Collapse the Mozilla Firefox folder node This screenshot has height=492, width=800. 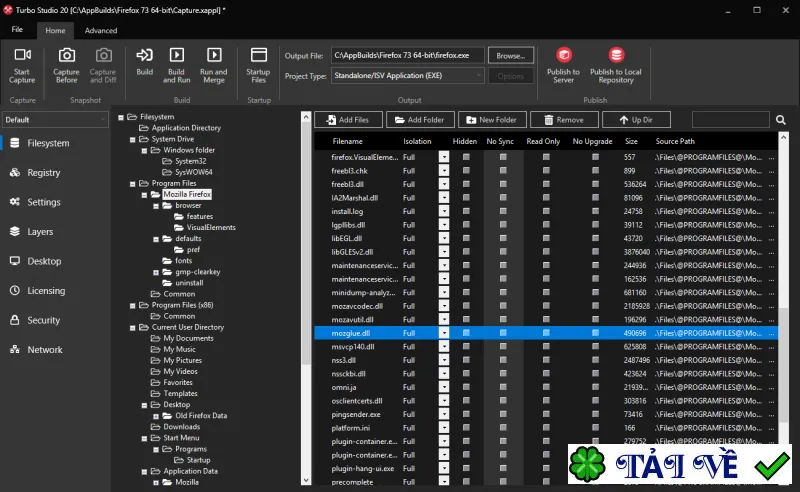(x=144, y=195)
